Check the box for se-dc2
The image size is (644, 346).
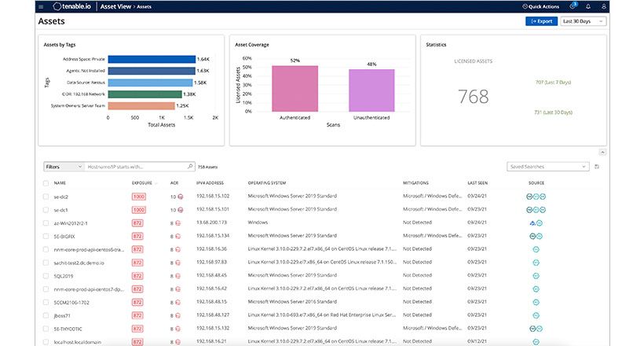[46, 196]
